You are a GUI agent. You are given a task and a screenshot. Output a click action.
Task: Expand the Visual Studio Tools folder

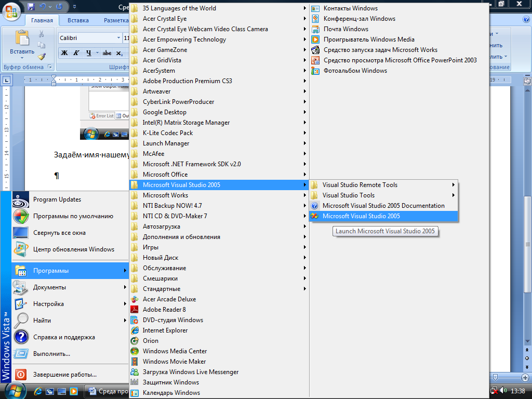pyautogui.click(x=383, y=195)
